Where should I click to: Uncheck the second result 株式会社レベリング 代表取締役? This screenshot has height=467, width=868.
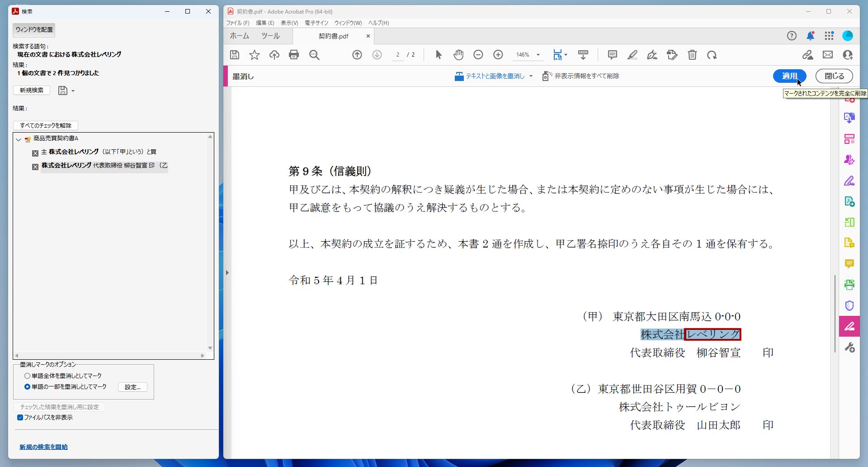35,167
